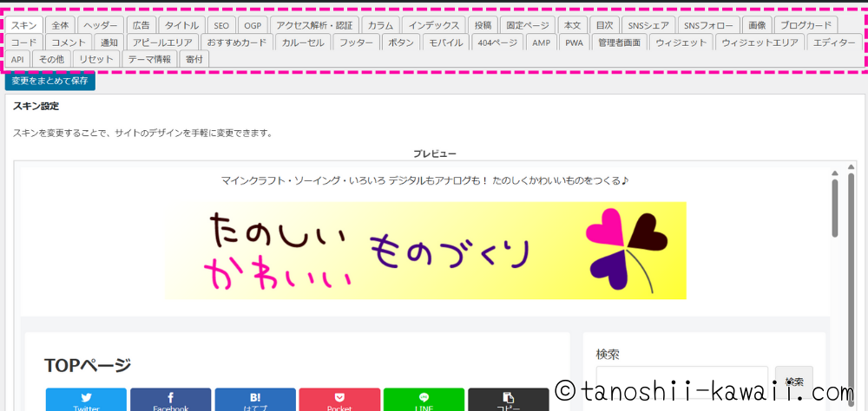The width and height of the screenshot is (868, 411).
Task: Click the LINE share button in preview
Action: [424, 400]
